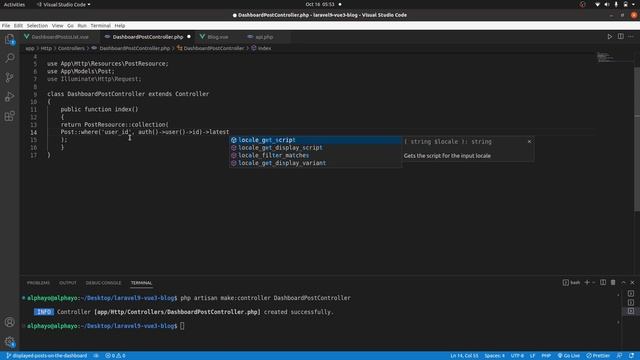
Task: Switch to the api.php tab
Action: coord(264,37)
